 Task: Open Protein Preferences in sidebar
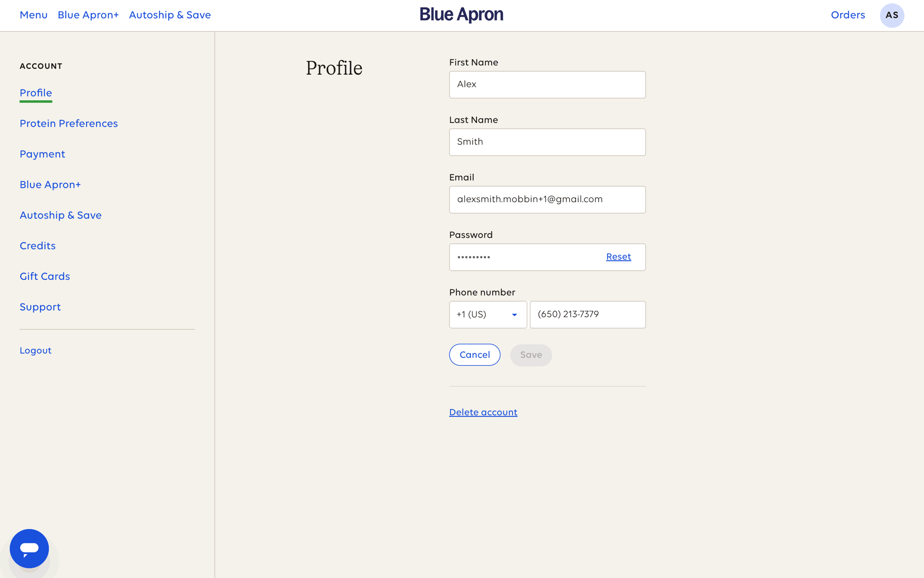pyautogui.click(x=69, y=124)
